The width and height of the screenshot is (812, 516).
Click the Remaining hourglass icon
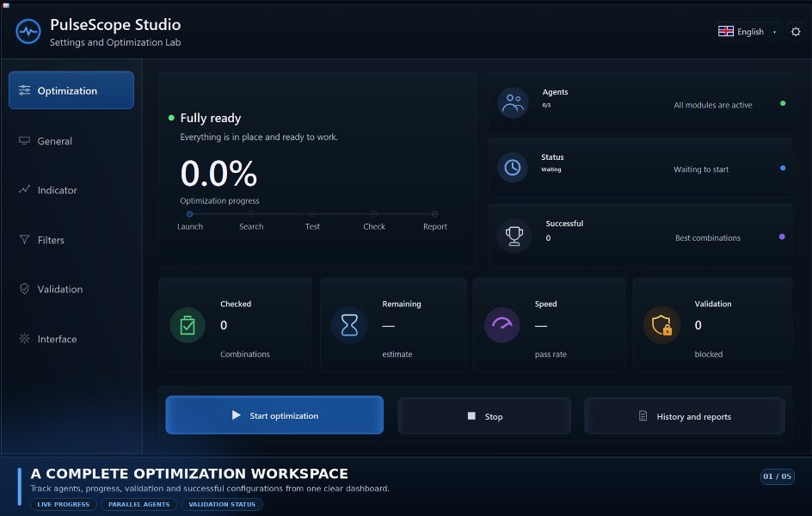tap(349, 326)
